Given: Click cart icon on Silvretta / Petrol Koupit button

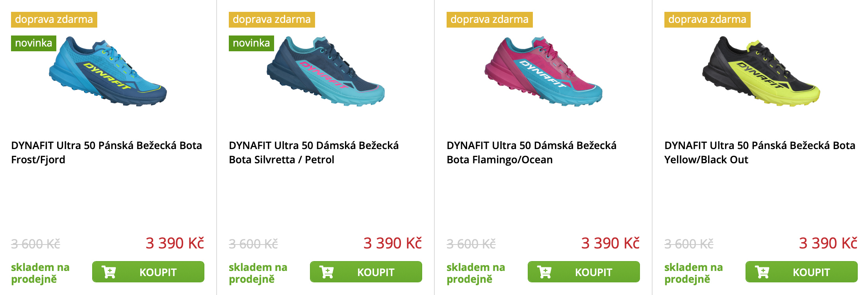Looking at the screenshot, I should pos(326,272).
